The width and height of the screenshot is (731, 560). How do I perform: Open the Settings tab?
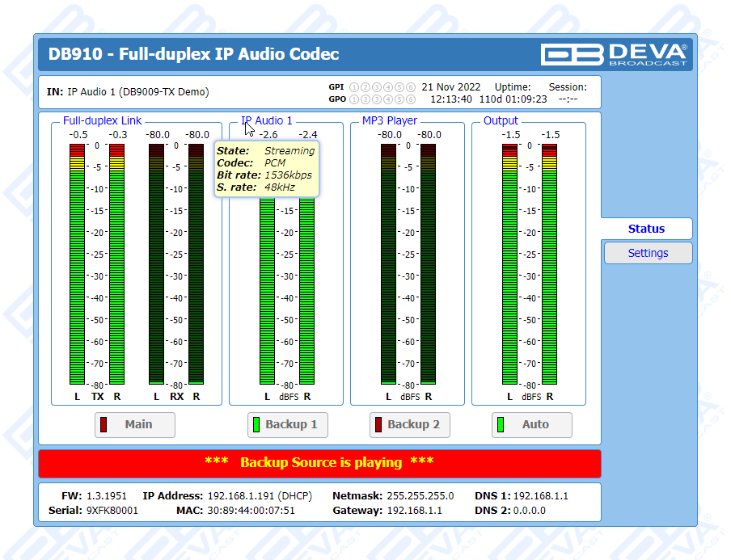pos(648,253)
